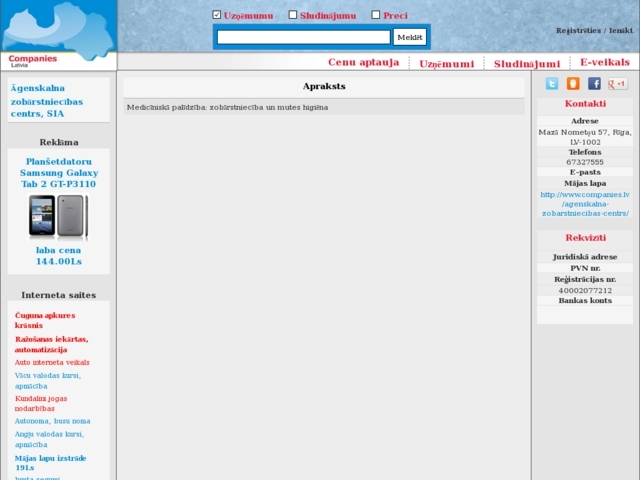Open the company website link under Mājas lapa
640x480 pixels.
tap(584, 203)
